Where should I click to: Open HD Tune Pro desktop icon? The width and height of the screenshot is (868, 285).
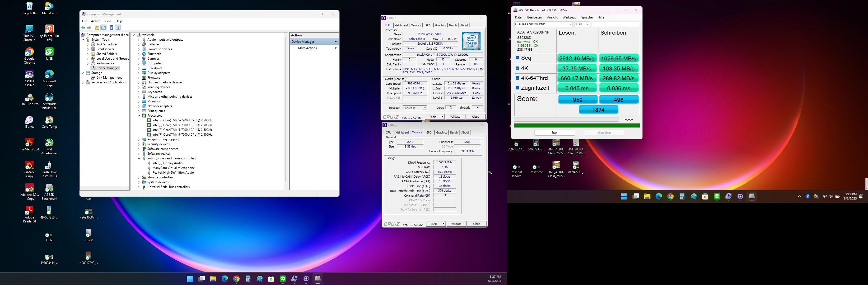pos(29,99)
